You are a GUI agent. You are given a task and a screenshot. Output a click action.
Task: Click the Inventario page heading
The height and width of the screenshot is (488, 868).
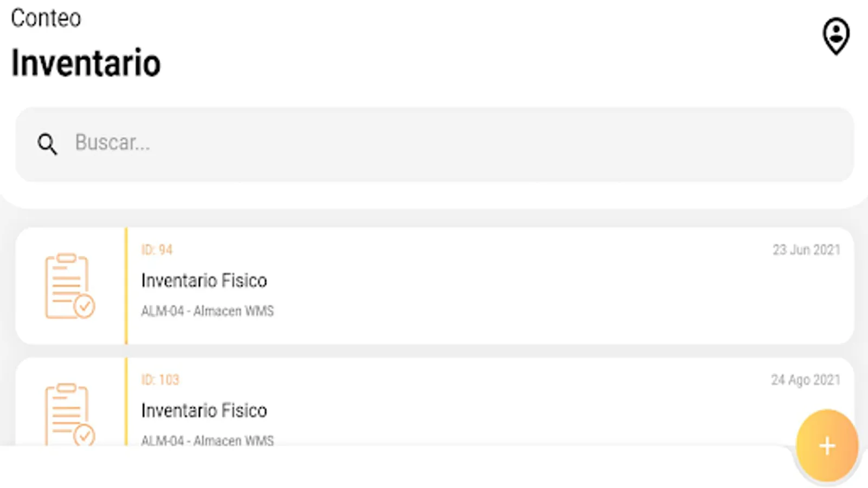[x=86, y=63]
